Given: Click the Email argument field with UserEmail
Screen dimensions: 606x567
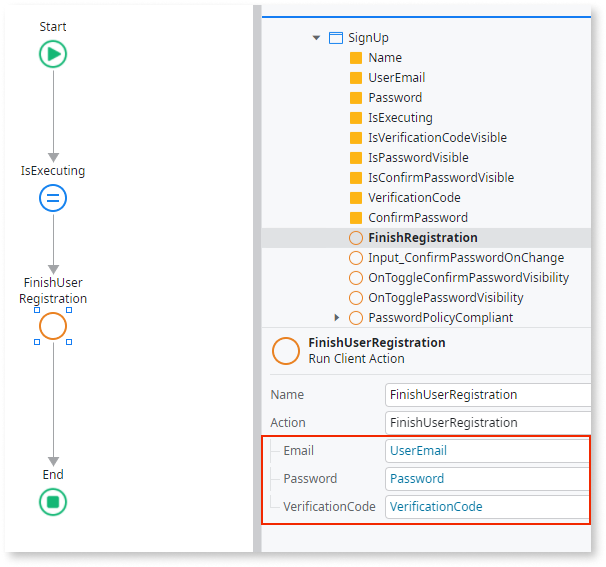Looking at the screenshot, I should (x=488, y=451).
